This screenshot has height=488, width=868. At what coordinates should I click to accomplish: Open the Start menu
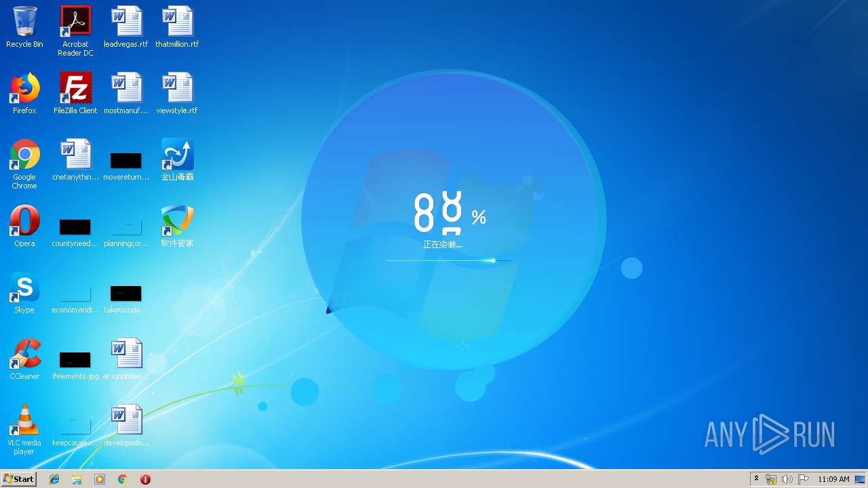(19, 479)
